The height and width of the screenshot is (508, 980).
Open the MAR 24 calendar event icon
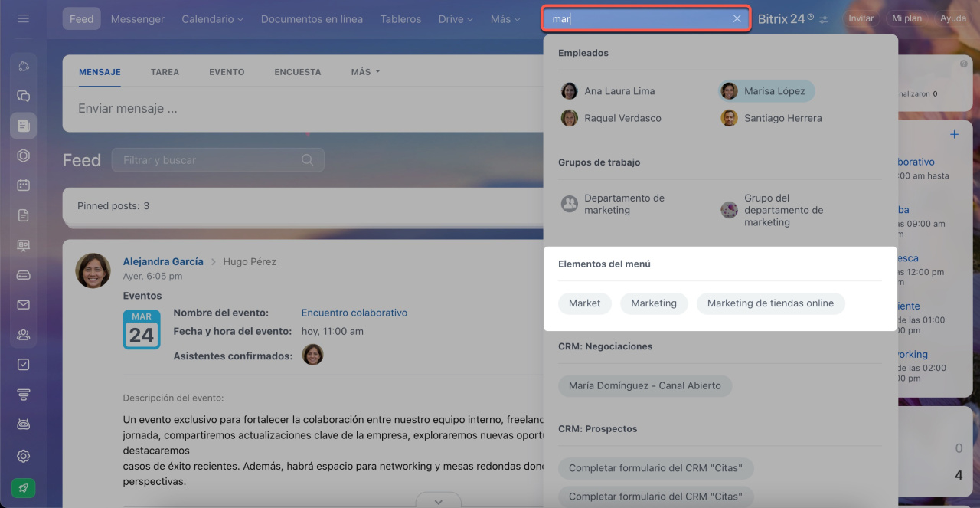142,329
